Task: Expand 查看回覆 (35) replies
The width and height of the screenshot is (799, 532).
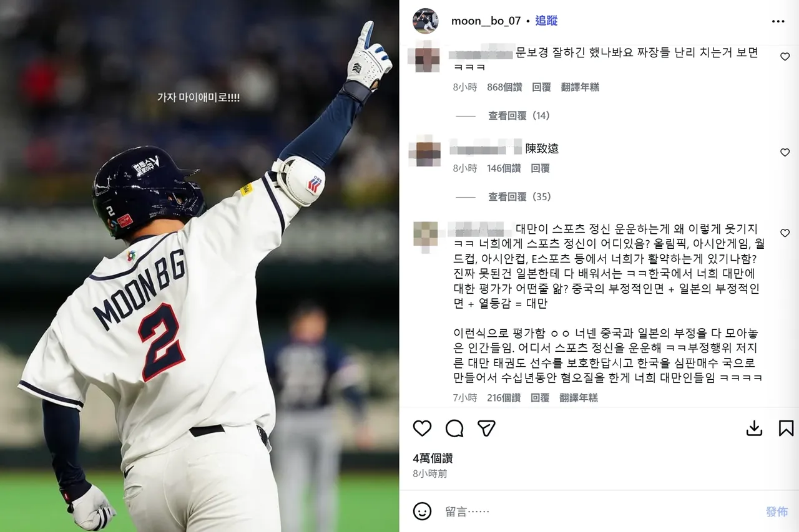Action: tap(519, 197)
